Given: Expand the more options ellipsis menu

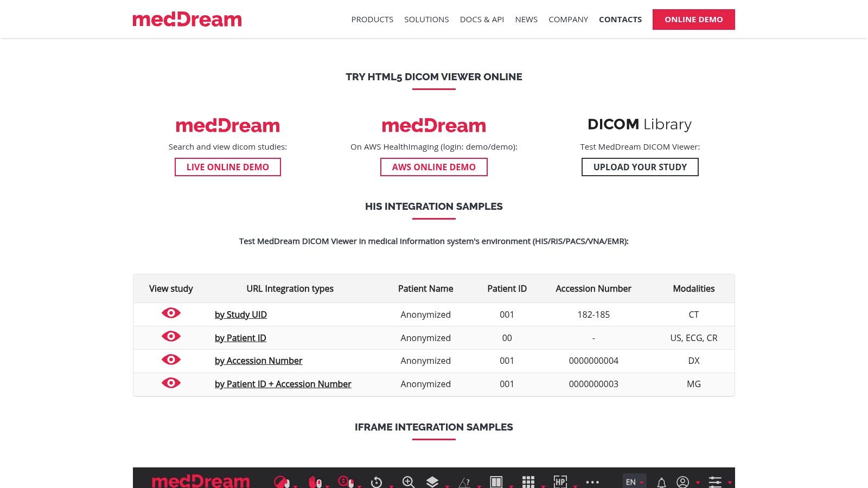Looking at the screenshot, I should [x=592, y=481].
